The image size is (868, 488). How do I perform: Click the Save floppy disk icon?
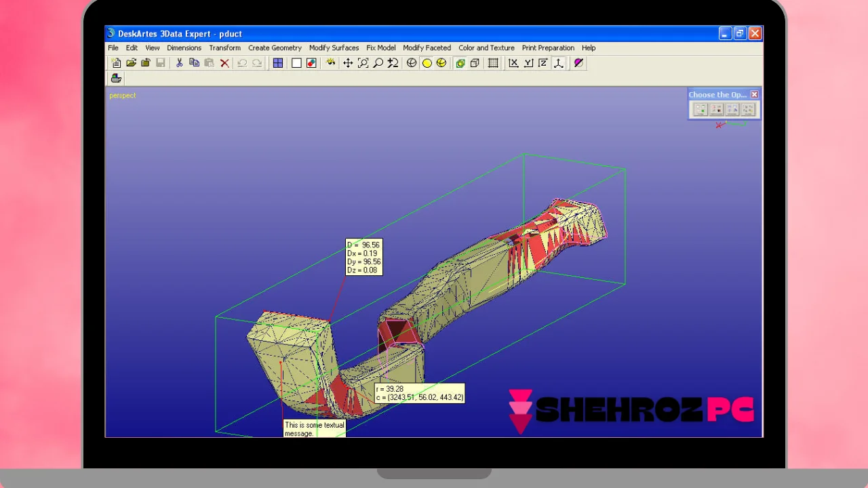click(x=161, y=63)
